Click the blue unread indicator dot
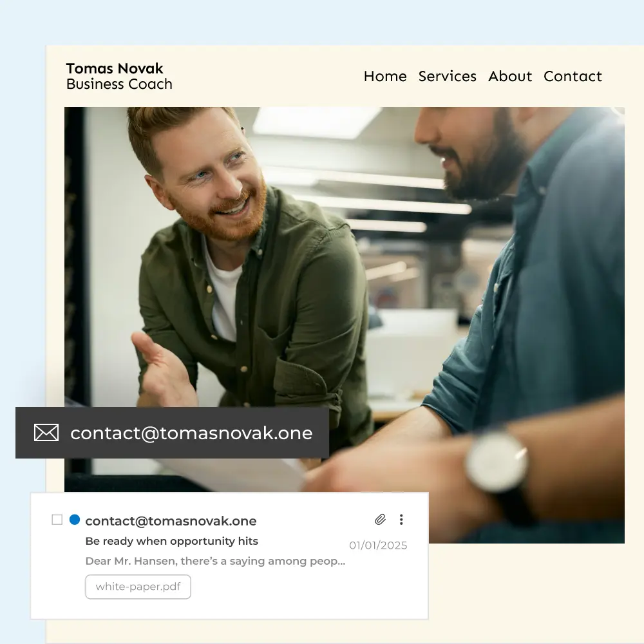Image resolution: width=644 pixels, height=644 pixels. [x=75, y=520]
